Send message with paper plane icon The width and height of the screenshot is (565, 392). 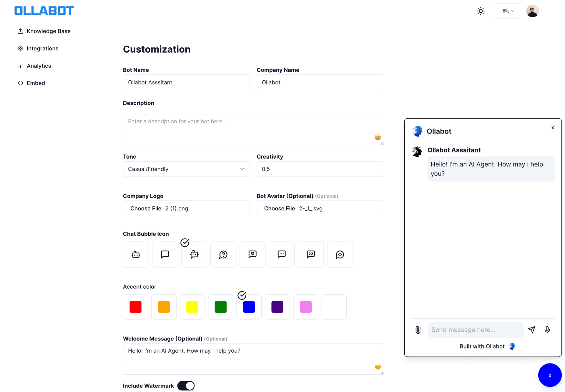pos(531,330)
